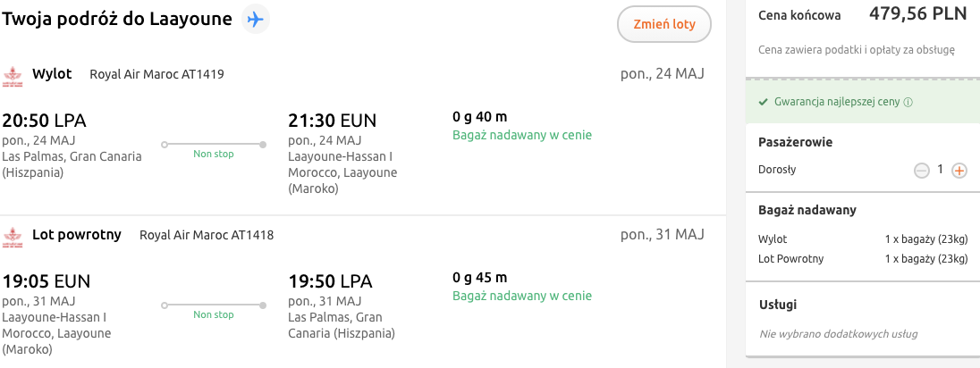Click the blue airplane icon beside the title
This screenshot has height=368, width=980.
[x=255, y=20]
